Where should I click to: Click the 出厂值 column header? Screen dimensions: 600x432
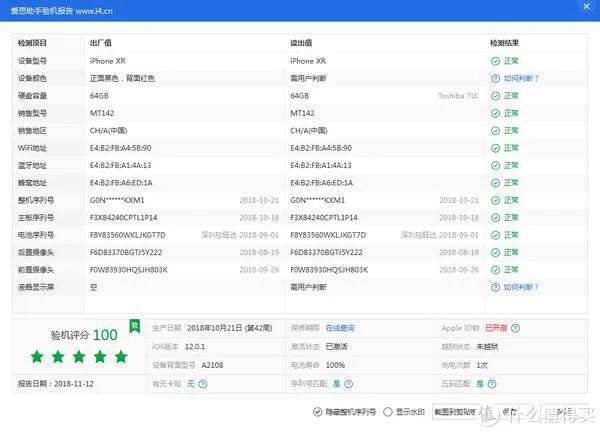pos(101,43)
